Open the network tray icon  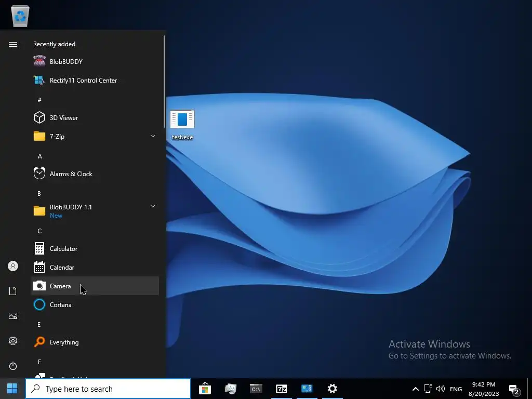point(428,389)
